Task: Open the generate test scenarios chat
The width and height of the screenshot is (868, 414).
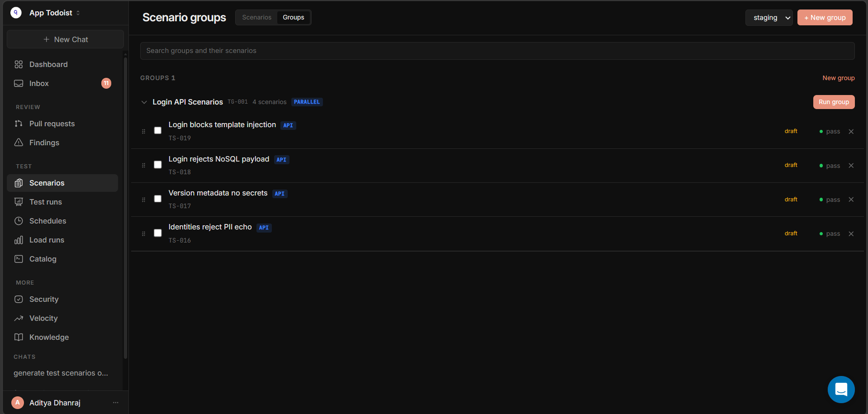Action: pyautogui.click(x=61, y=373)
